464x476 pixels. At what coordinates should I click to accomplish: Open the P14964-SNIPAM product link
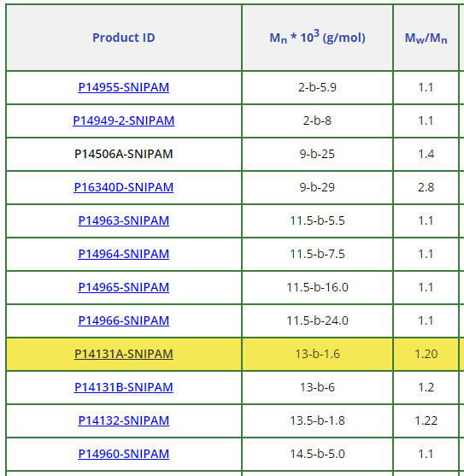click(x=124, y=254)
